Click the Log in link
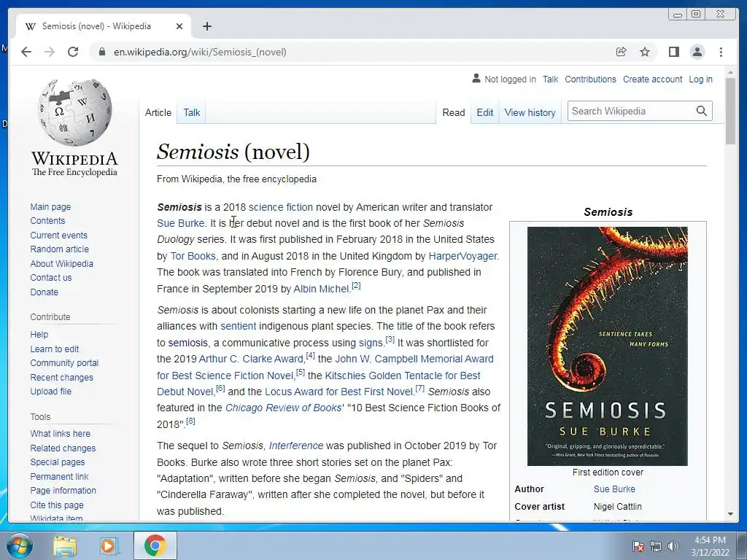 (x=700, y=79)
